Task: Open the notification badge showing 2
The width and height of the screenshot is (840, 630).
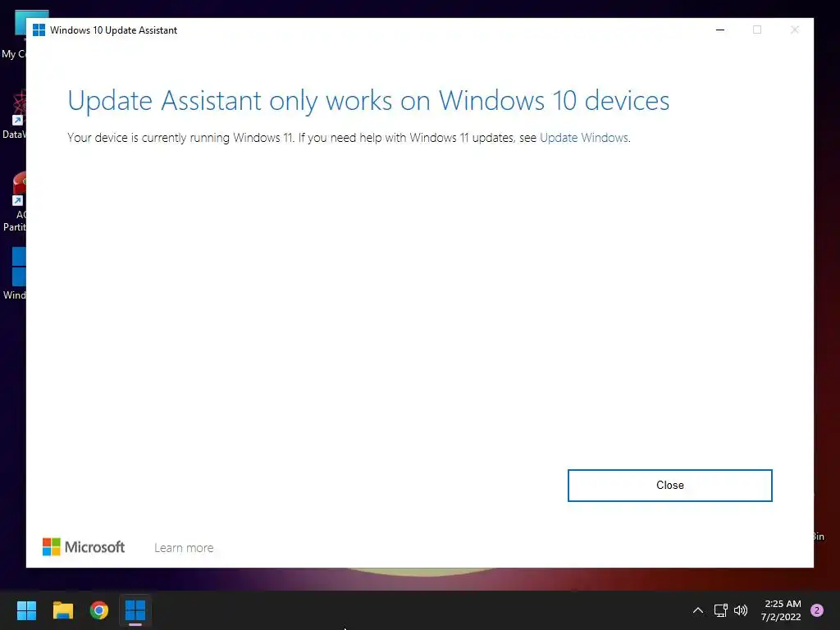Action: (817, 610)
